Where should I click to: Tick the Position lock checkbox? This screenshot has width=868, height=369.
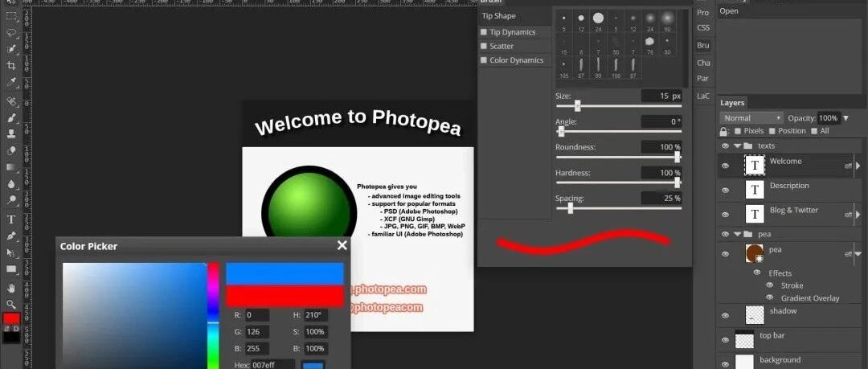(772, 131)
